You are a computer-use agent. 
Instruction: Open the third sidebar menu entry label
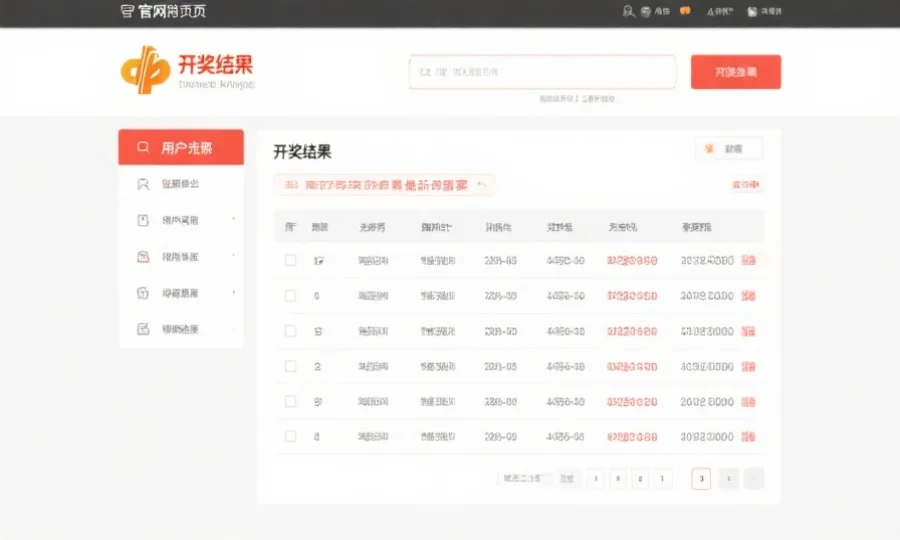pyautogui.click(x=180, y=257)
